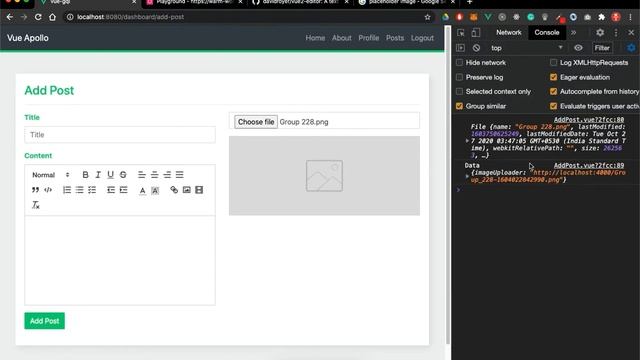Start a bullet list in the editor
This screenshot has width=640, height=360.
tap(80, 190)
